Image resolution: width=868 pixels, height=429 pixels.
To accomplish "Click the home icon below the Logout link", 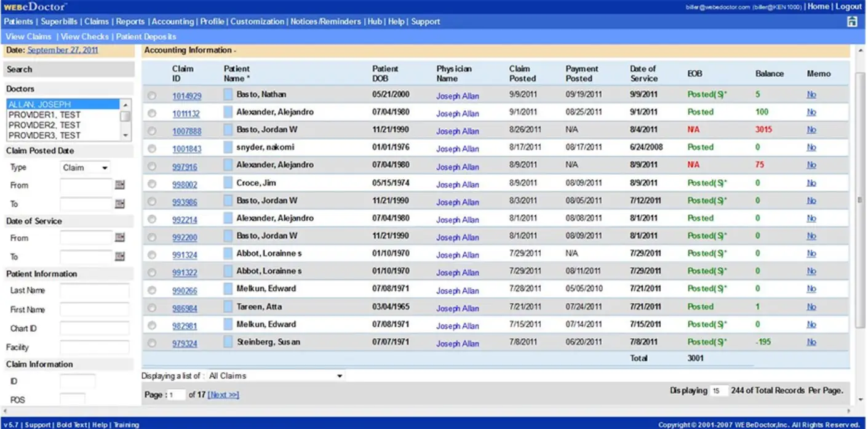I will pyautogui.click(x=852, y=21).
